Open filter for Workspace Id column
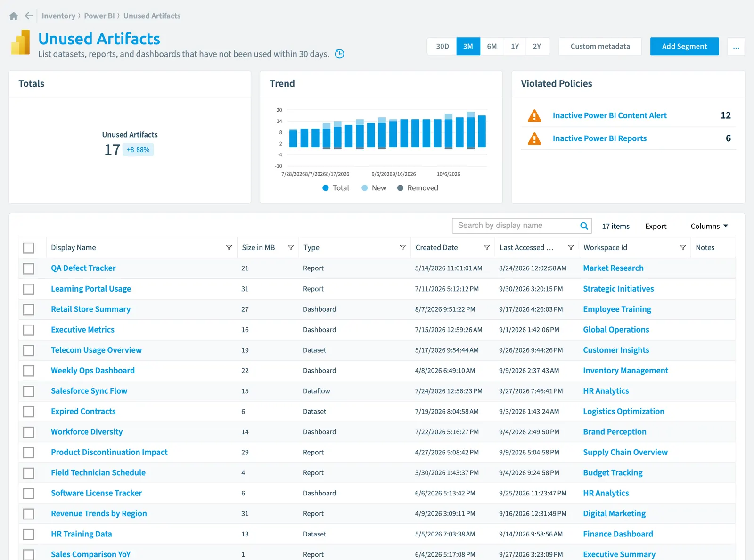754x560 pixels. tap(682, 247)
